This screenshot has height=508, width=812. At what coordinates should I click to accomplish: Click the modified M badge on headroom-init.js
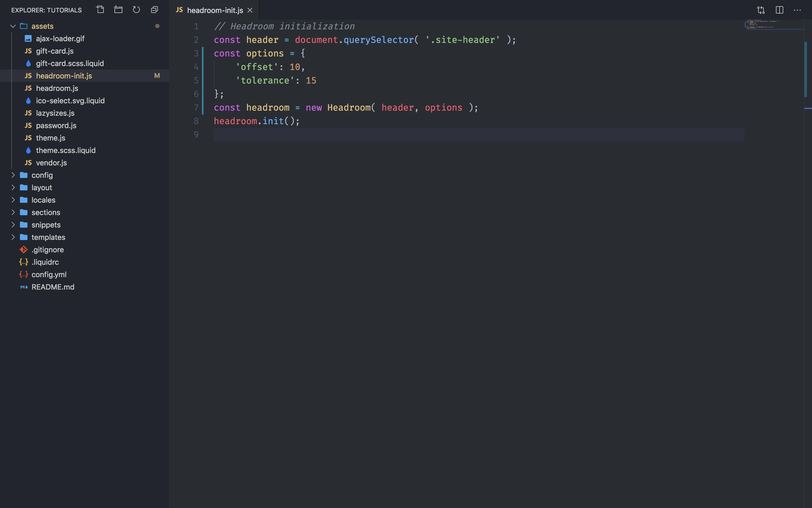tap(157, 76)
